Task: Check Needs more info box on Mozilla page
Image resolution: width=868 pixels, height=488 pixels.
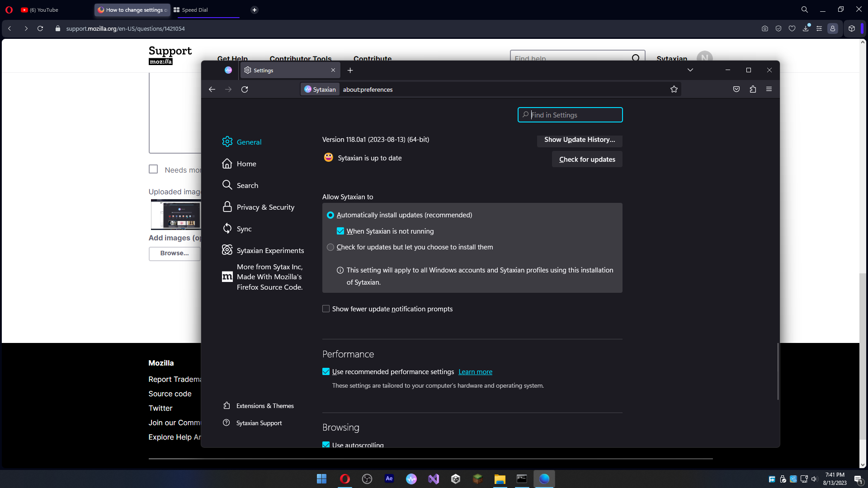Action: coord(153,169)
